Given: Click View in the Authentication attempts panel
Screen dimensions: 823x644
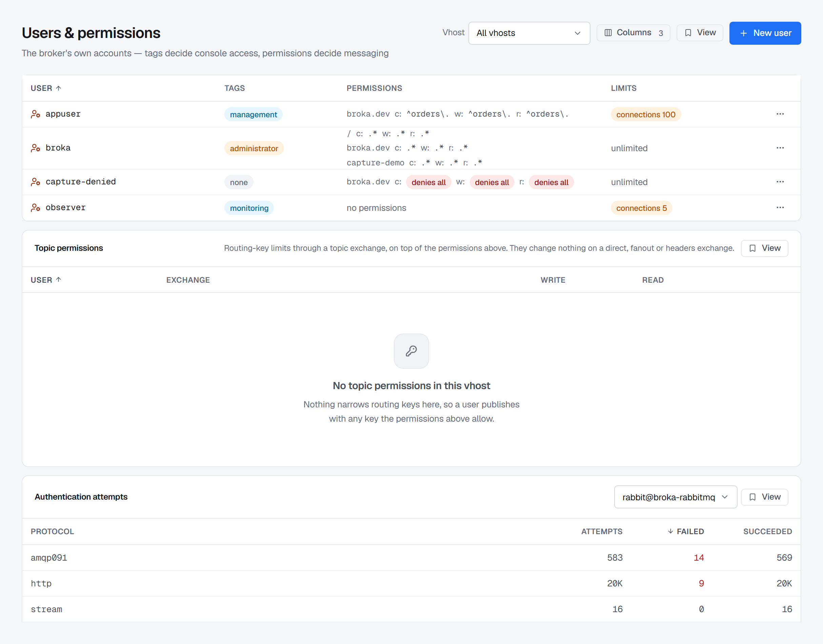Looking at the screenshot, I should point(764,497).
